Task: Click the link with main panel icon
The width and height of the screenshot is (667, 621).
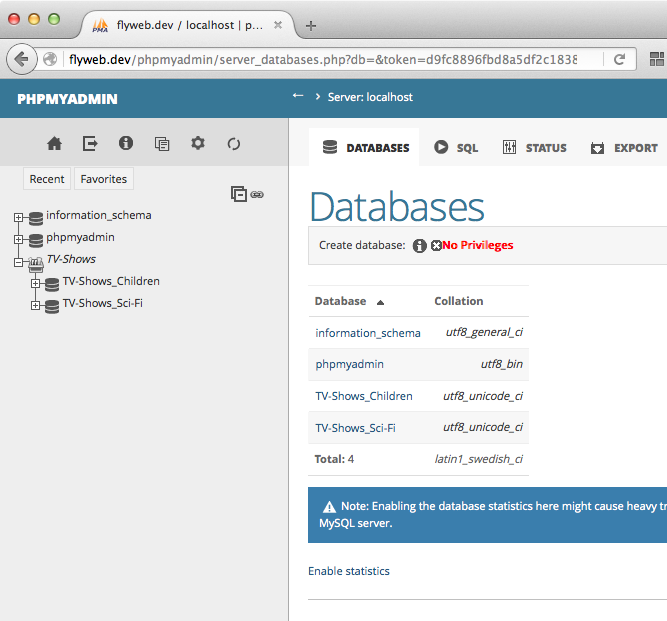Action: (257, 194)
